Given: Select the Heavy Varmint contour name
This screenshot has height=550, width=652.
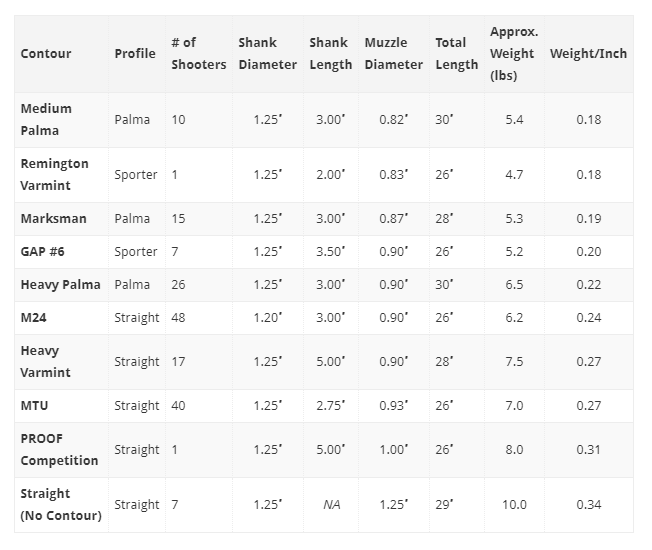Looking at the screenshot, I should click(x=45, y=362).
